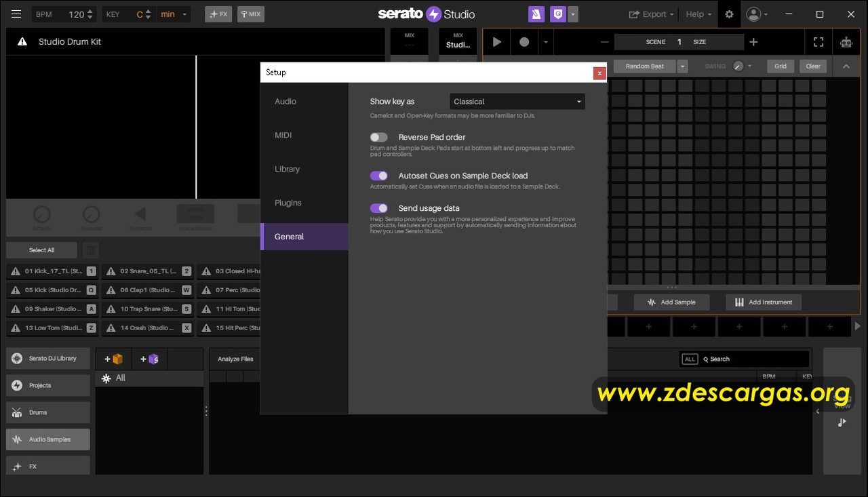This screenshot has width=868, height=497.
Task: Open the Drums library section
Action: (48, 413)
